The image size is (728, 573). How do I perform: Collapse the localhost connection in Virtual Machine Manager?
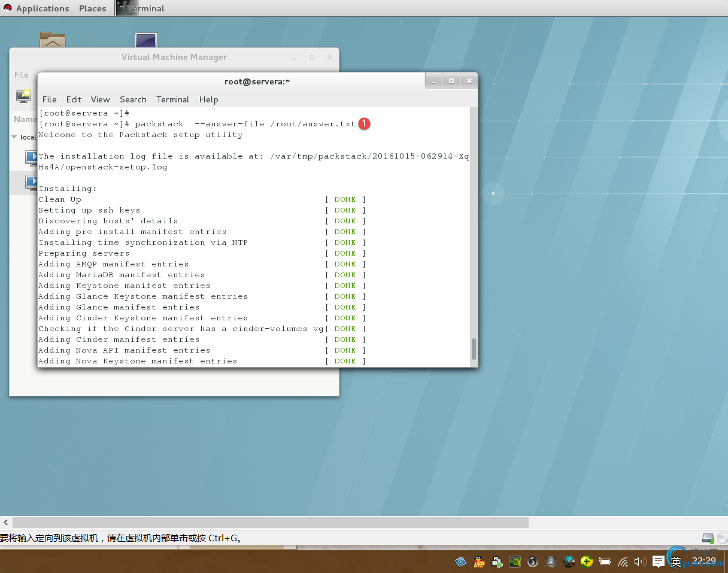coord(14,137)
